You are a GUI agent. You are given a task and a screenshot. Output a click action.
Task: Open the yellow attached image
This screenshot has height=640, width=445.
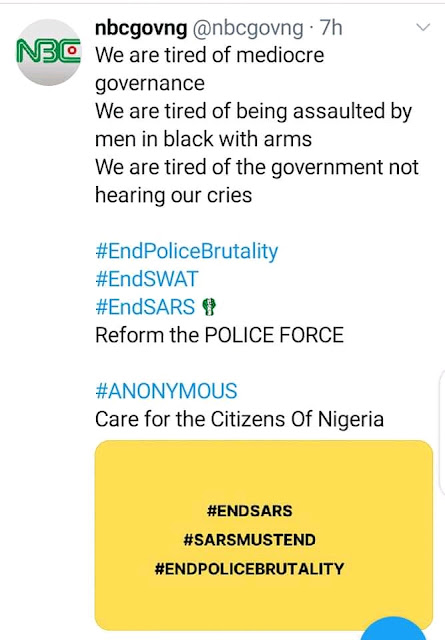[x=264, y=535]
